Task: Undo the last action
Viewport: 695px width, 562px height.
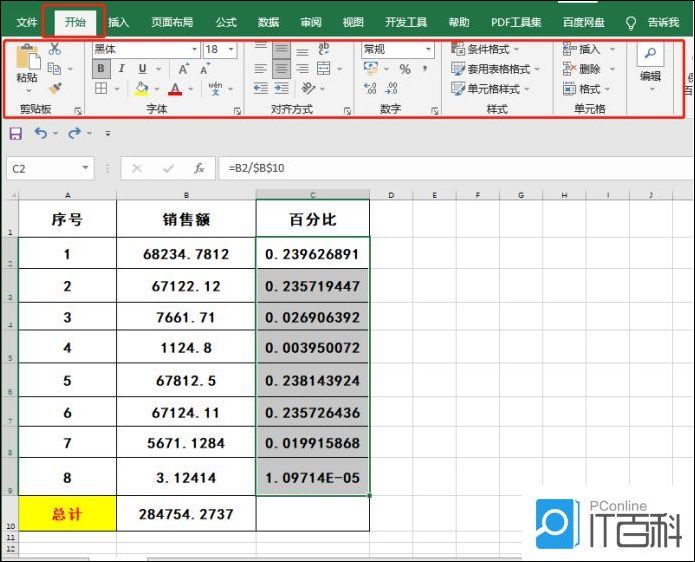Action: [40, 133]
